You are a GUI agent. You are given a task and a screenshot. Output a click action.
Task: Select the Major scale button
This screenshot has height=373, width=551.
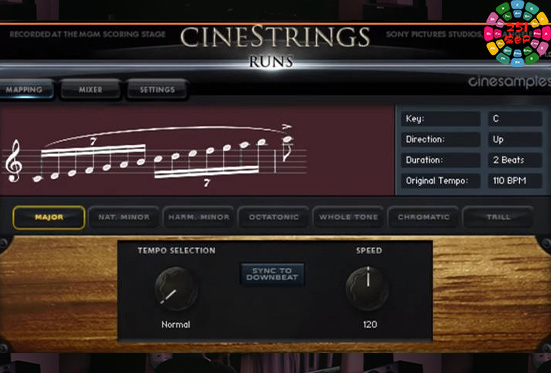49,217
